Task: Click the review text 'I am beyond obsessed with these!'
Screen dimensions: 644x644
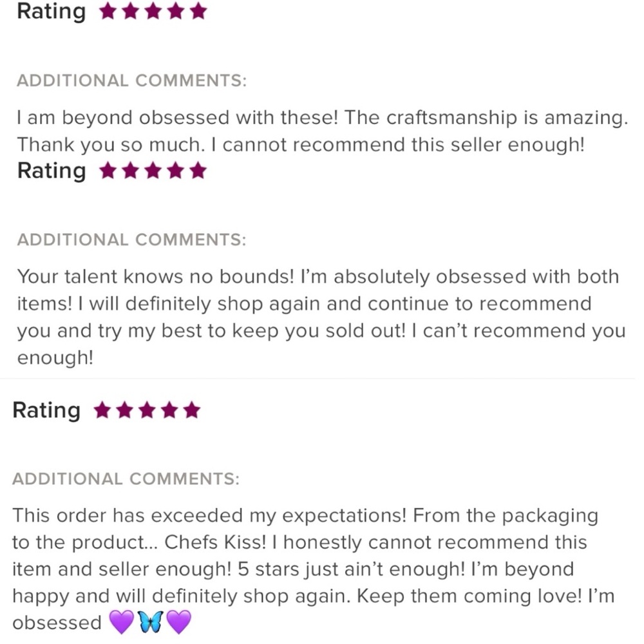Action: click(177, 118)
